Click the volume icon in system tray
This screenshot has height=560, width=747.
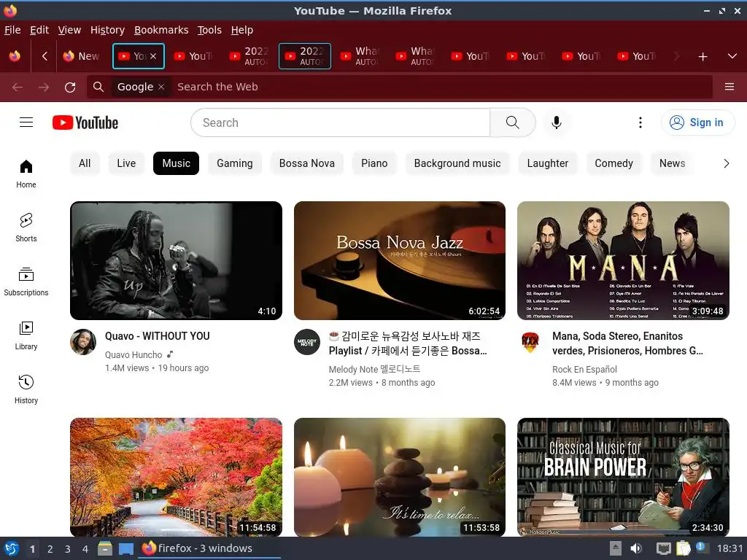[x=636, y=548]
